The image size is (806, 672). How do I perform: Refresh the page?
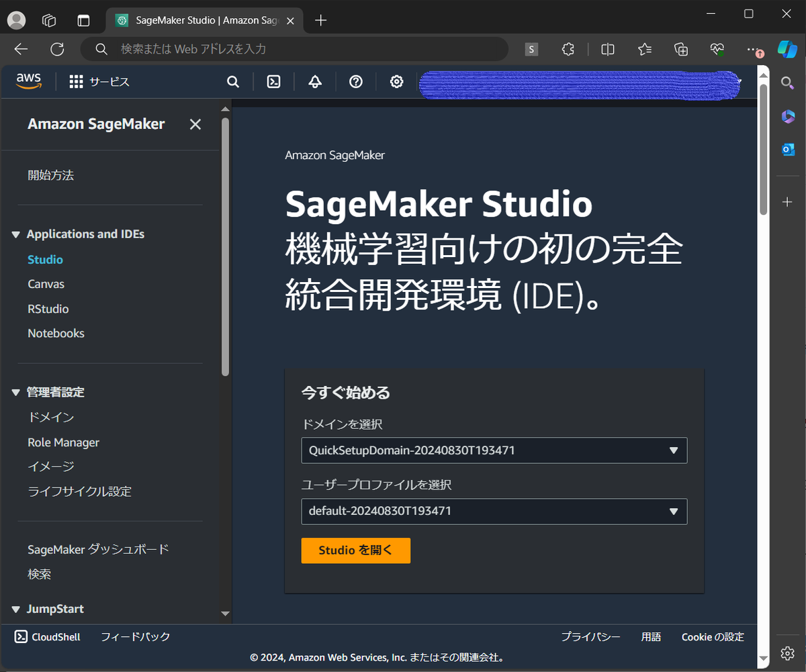click(58, 49)
